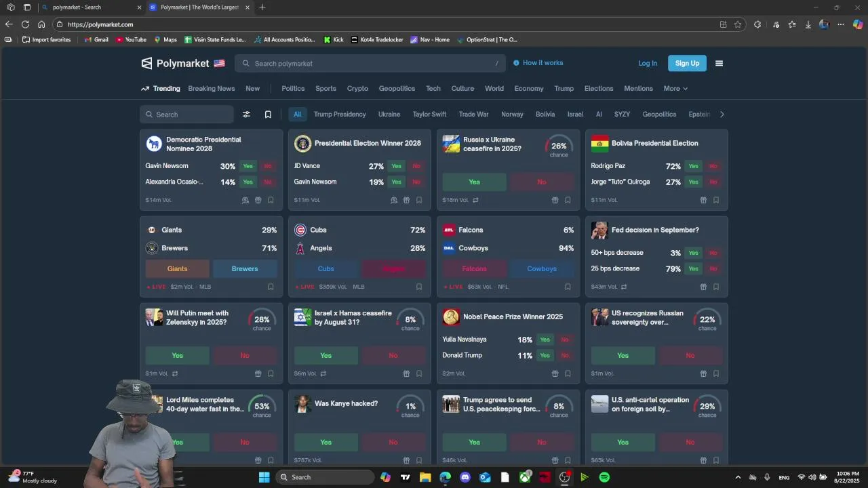Click the taskbar weather widget
Image resolution: width=868 pixels, height=488 pixels.
point(34,477)
